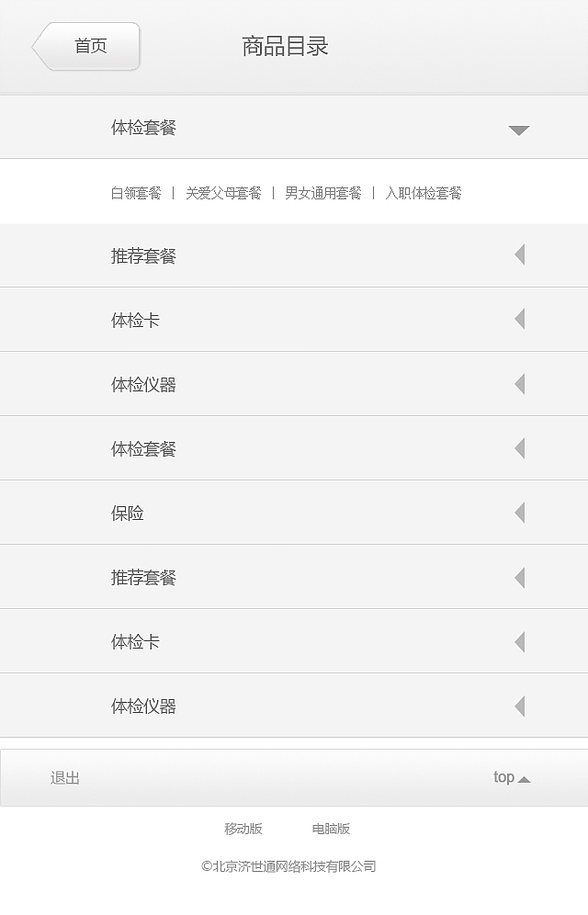
Task: Expand the second 体检卡 entry
Action: tap(519, 641)
